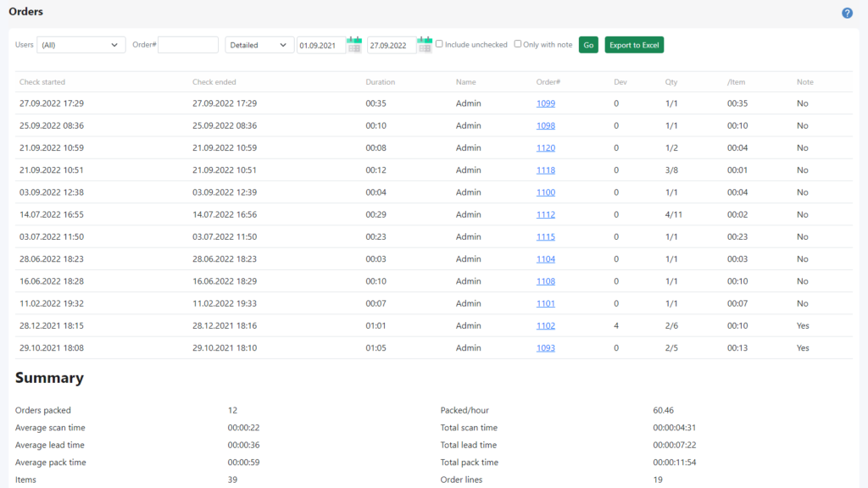Select check ended cell 21.09.2022 10:59
The height and width of the screenshot is (488, 868).
coord(225,147)
